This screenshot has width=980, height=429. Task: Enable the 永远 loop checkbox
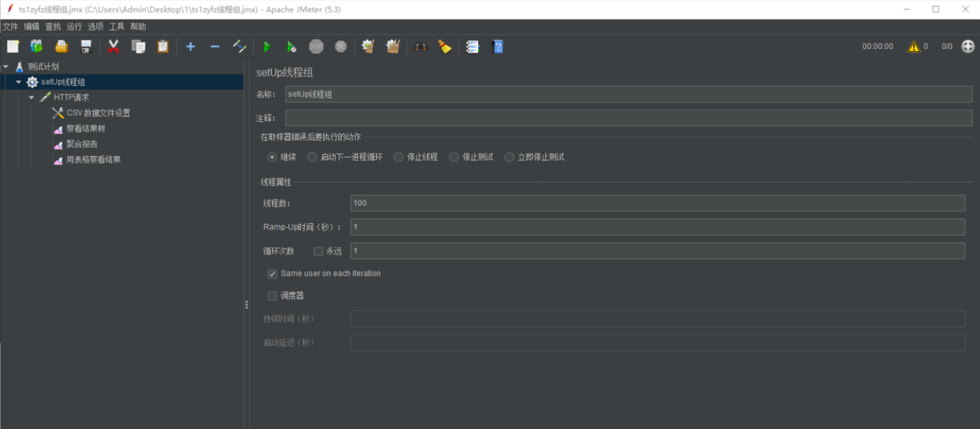click(318, 251)
